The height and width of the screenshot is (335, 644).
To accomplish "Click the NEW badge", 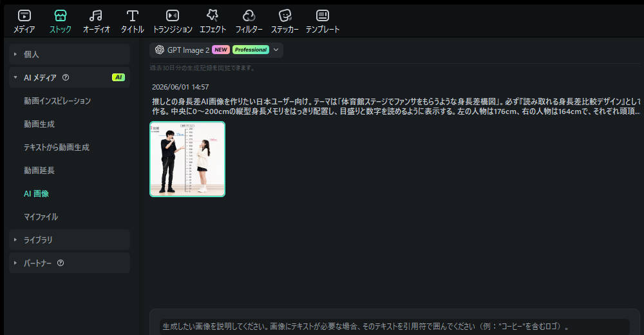I will (x=221, y=50).
